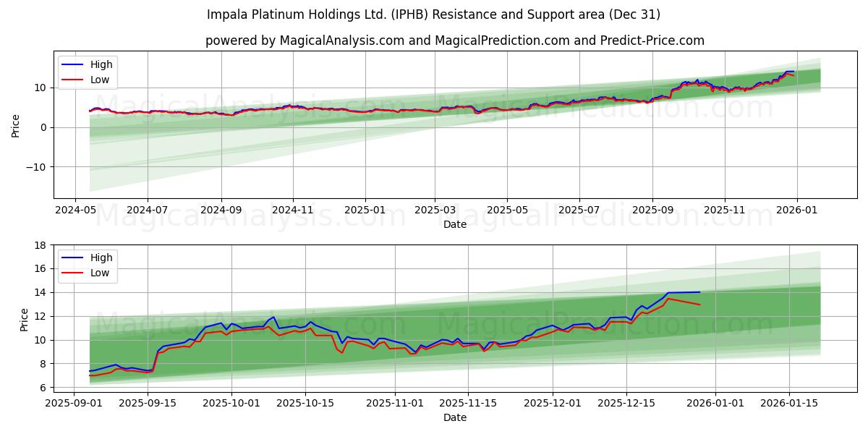This screenshot has width=868, height=434.
Task: Click the 2025-01 tick label
Action: (365, 210)
